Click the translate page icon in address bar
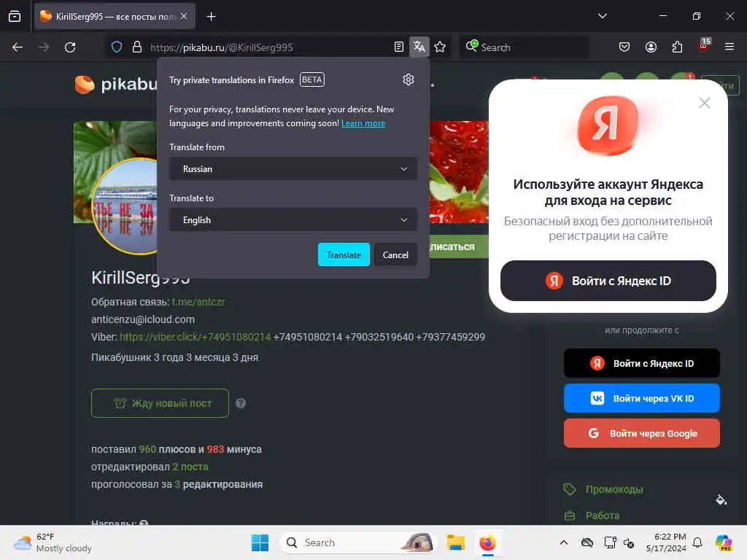747x560 pixels. [x=419, y=47]
